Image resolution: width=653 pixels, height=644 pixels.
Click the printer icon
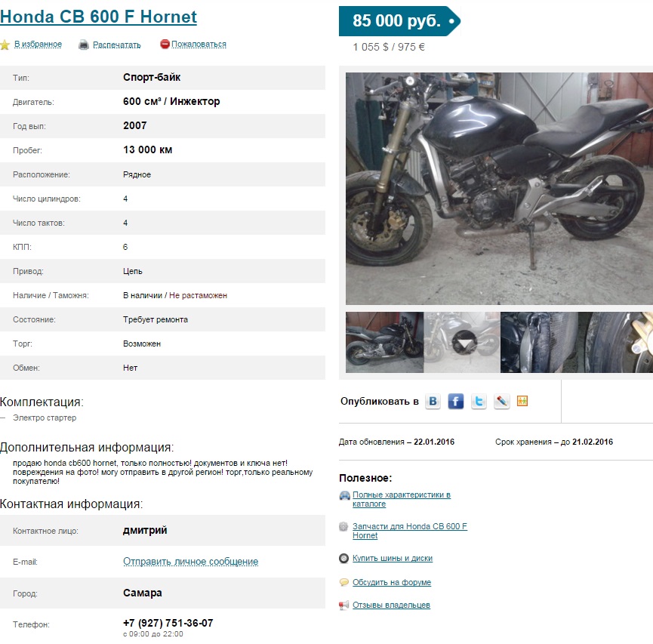84,45
